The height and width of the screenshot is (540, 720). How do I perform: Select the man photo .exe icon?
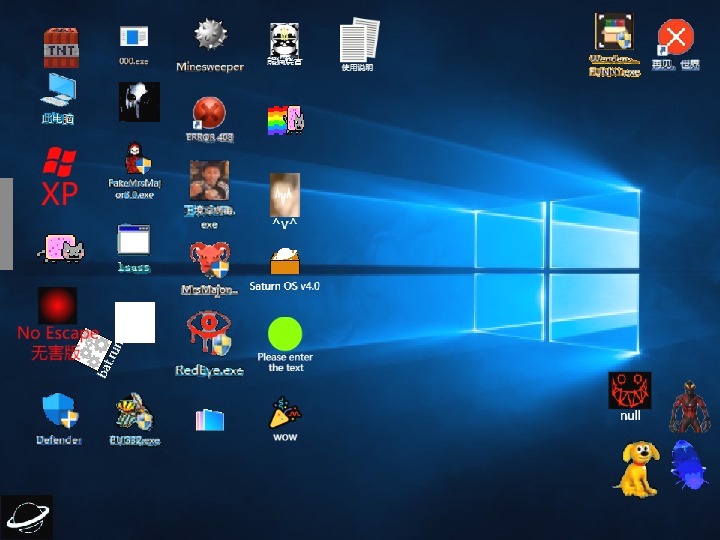coord(209,180)
